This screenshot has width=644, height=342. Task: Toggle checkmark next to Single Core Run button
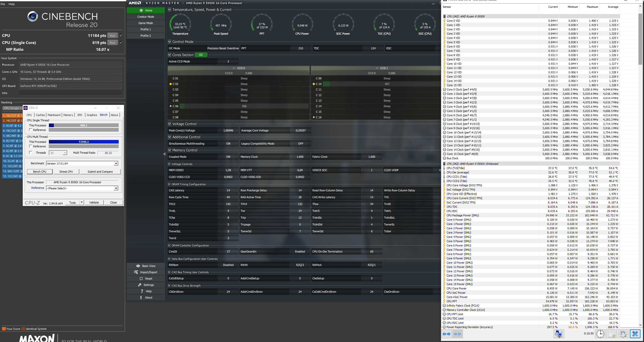121,42
